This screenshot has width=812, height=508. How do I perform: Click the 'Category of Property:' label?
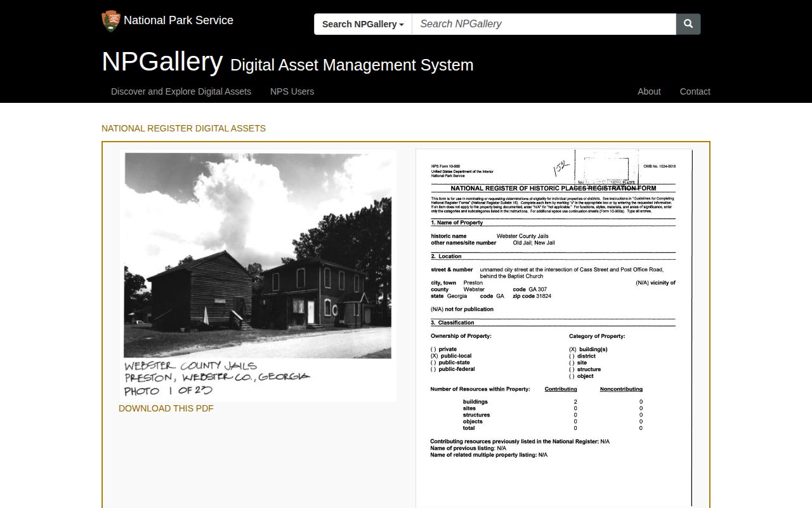(x=597, y=336)
